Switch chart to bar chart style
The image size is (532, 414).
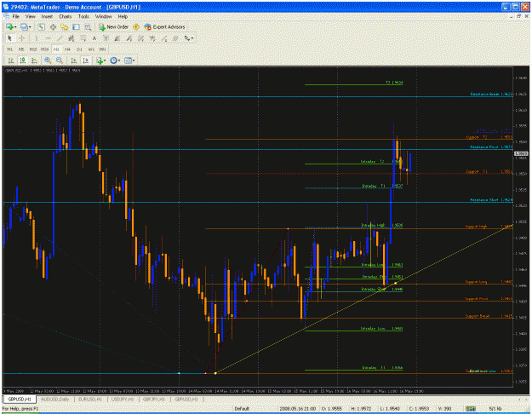coord(11,60)
